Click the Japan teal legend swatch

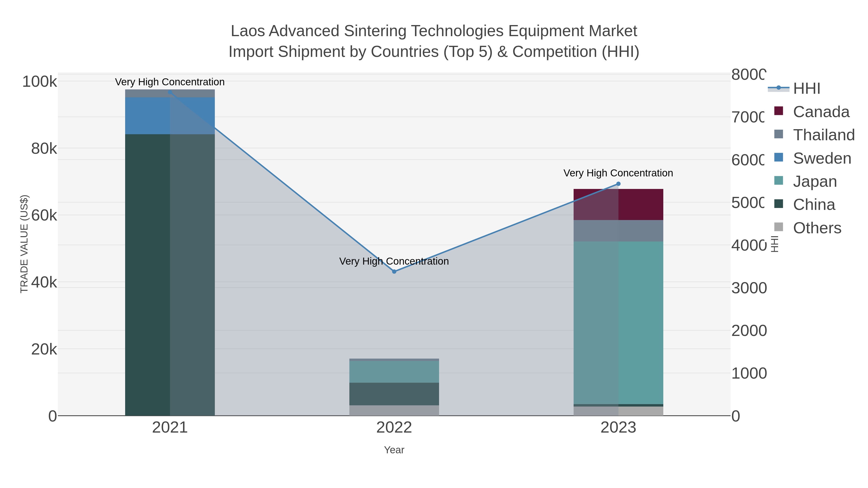click(778, 180)
